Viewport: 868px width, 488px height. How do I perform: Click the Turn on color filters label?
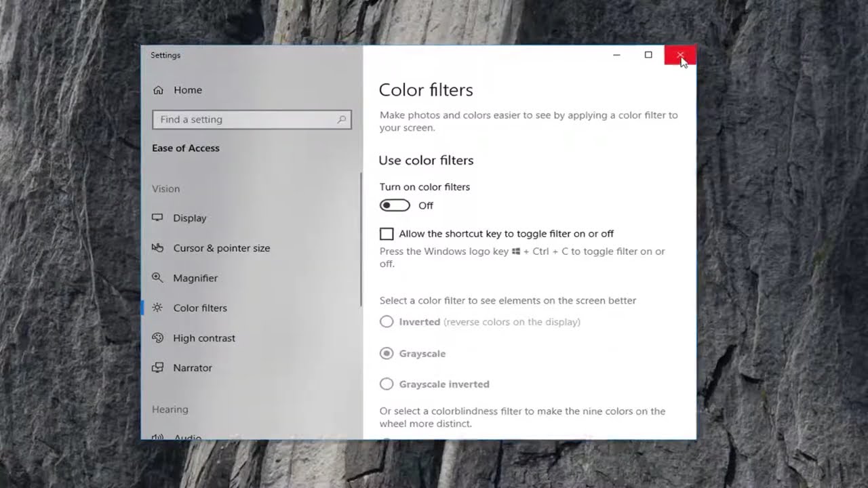[425, 187]
